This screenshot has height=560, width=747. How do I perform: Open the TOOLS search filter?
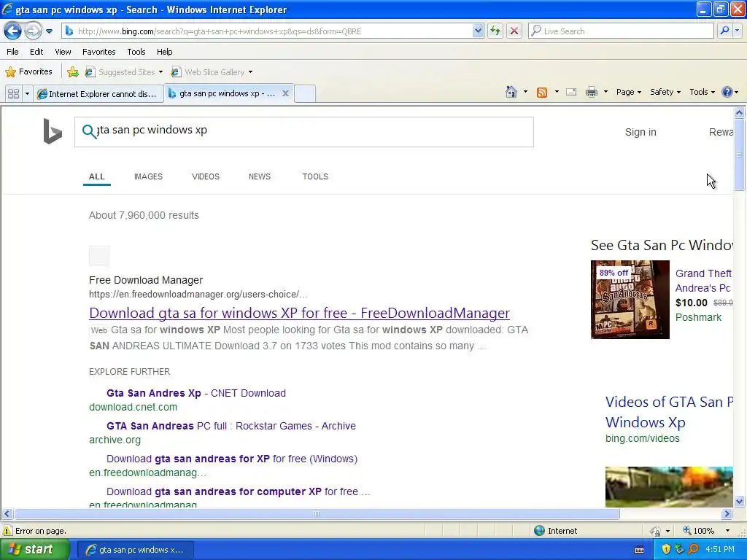point(315,176)
